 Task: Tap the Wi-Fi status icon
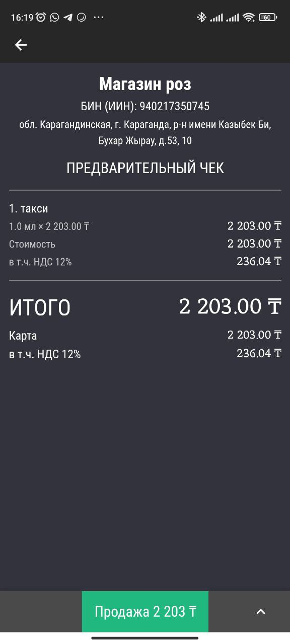[248, 17]
